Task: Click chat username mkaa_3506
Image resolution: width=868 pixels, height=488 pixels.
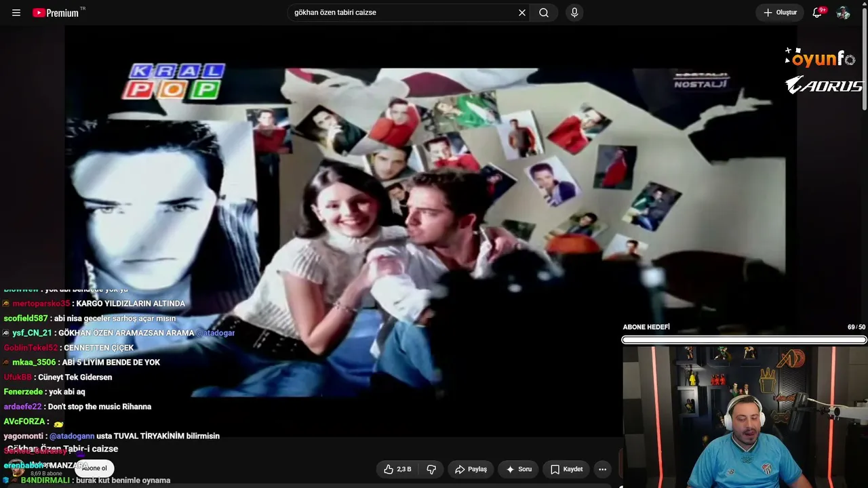Action: (x=34, y=363)
